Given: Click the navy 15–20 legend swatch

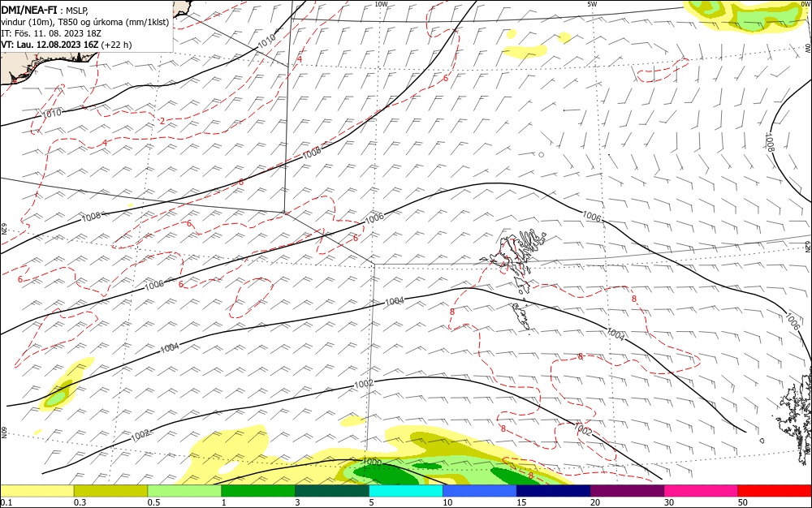Looking at the screenshot, I should [x=554, y=491].
